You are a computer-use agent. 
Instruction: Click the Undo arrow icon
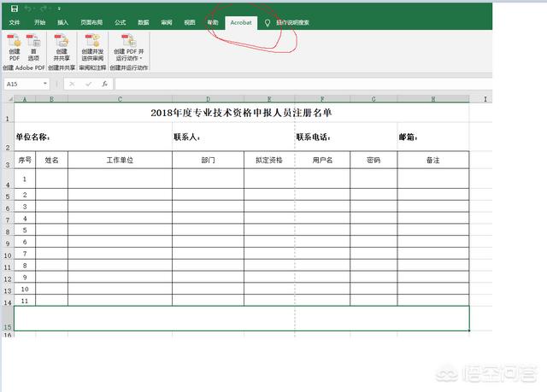(x=28, y=9)
